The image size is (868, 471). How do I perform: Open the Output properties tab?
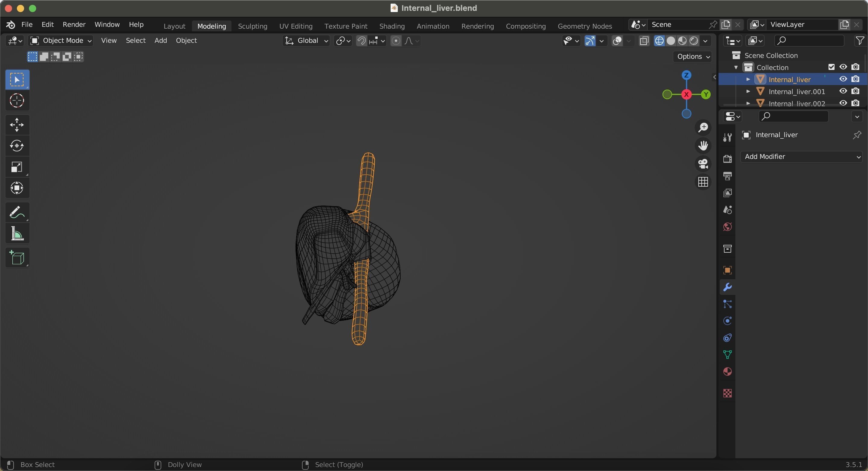coord(728,176)
